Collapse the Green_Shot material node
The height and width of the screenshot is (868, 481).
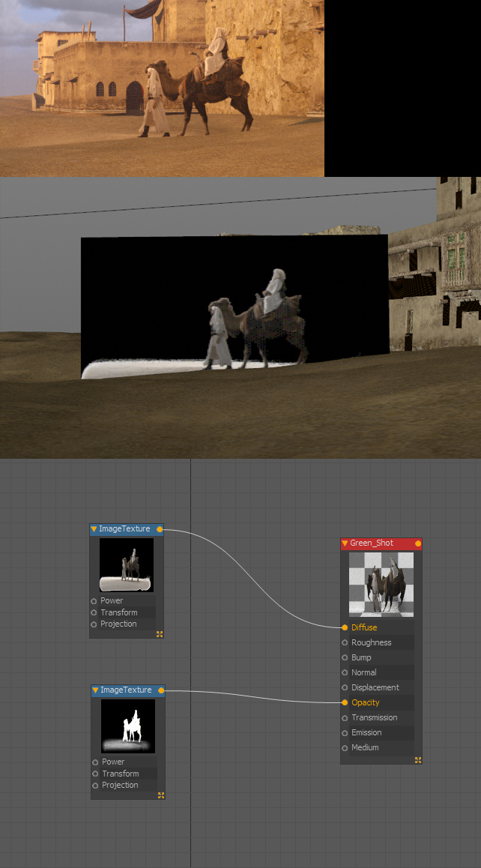pos(345,543)
